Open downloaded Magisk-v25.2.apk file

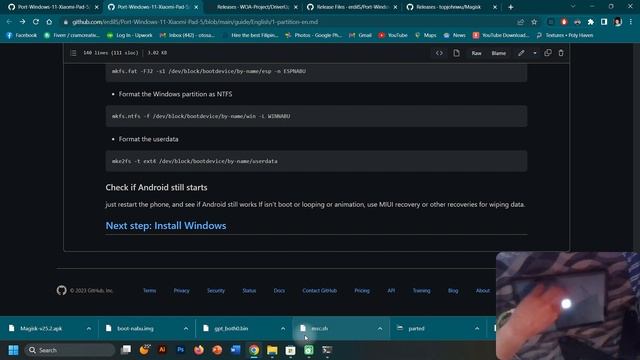(x=41, y=328)
